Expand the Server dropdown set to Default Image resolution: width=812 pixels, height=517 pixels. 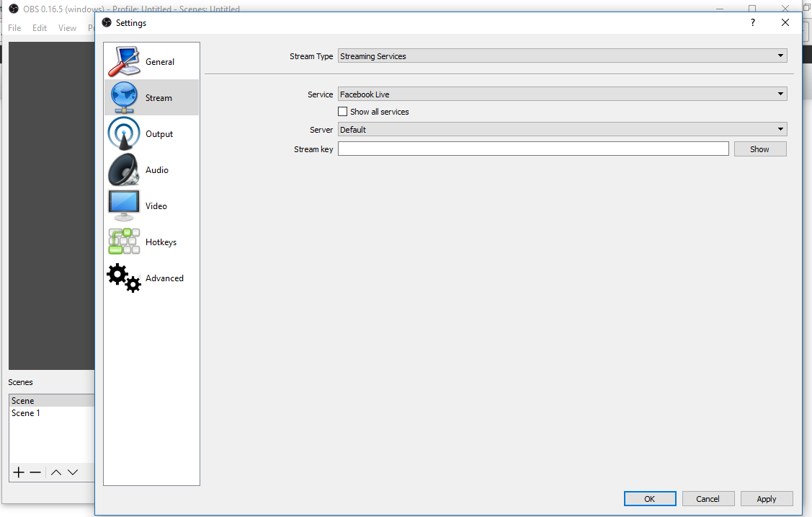click(562, 130)
